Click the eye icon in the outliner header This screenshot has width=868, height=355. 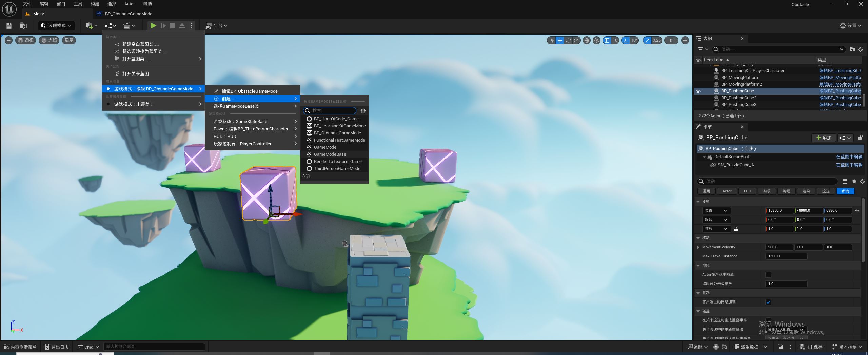pyautogui.click(x=698, y=60)
